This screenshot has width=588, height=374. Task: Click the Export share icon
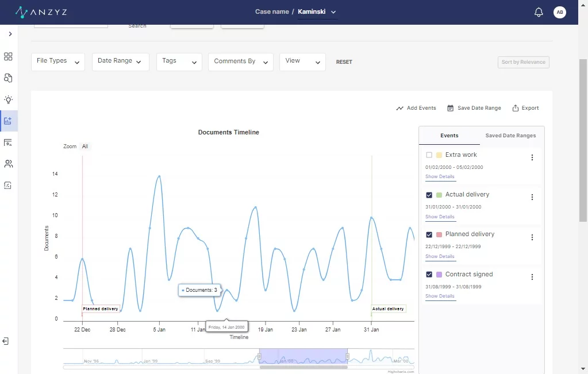click(516, 108)
